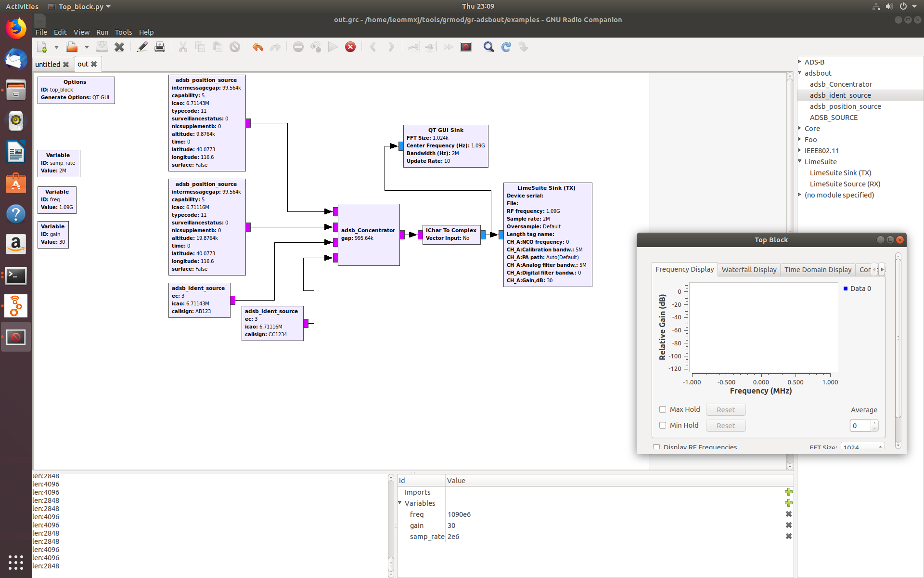
Task: Click the print flowgraph icon
Action: tap(160, 47)
